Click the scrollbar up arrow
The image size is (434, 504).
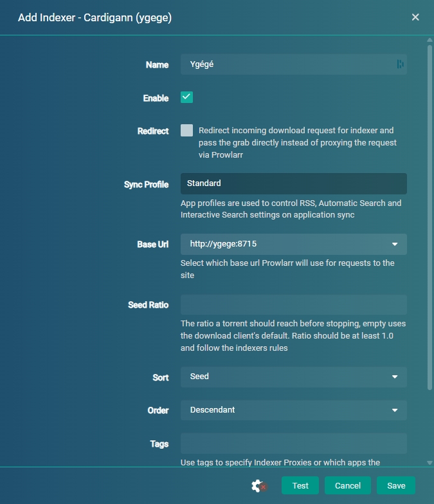(429, 40)
